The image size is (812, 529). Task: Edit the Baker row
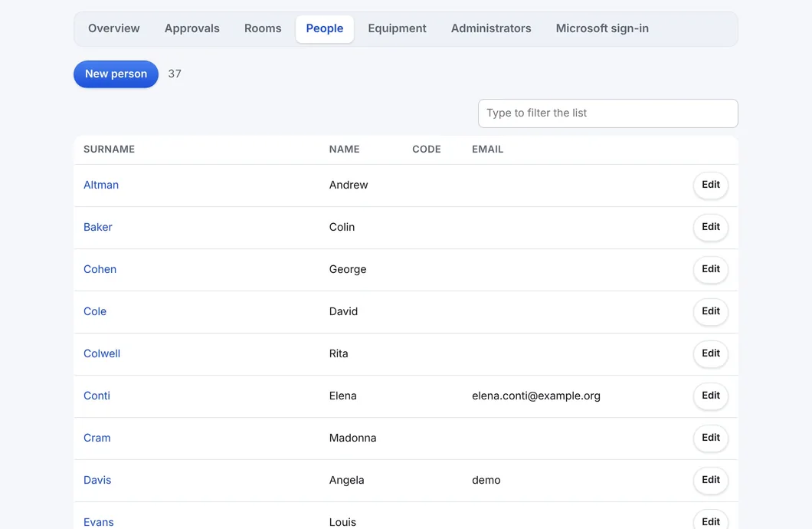click(711, 227)
